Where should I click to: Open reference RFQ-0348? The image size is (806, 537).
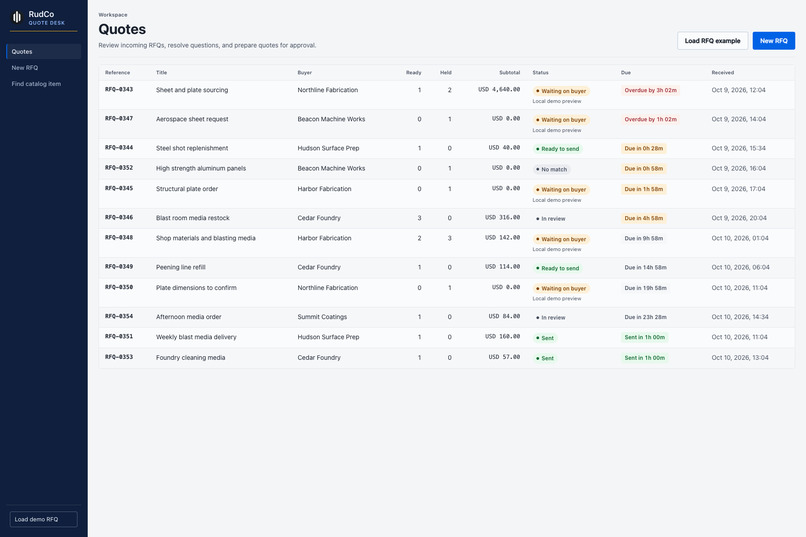[119, 238]
